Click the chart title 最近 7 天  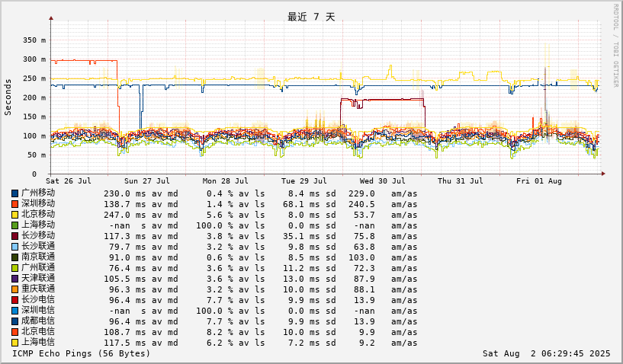tap(311, 17)
